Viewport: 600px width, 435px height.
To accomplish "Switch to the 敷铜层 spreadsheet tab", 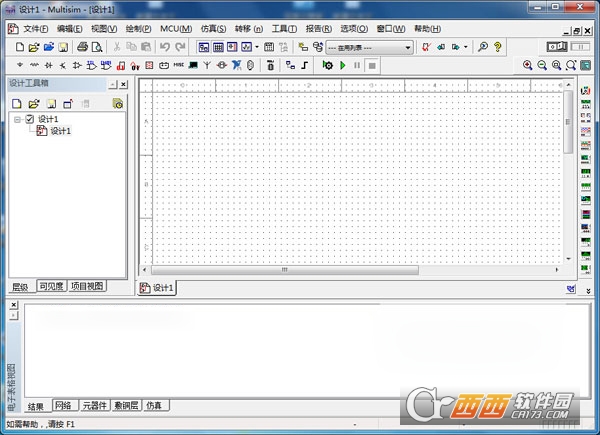I will [x=126, y=405].
